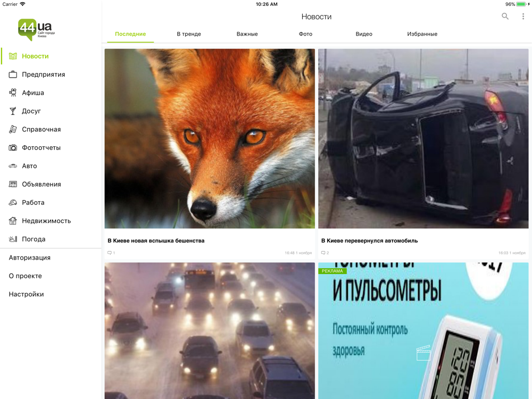
Task: Open the Фото tab
Action: point(305,34)
